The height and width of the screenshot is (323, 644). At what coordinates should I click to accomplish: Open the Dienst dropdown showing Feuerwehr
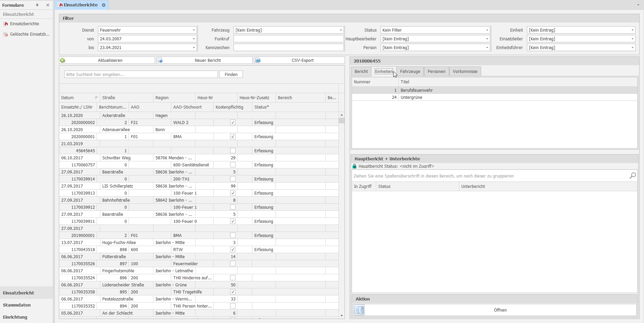point(194,30)
